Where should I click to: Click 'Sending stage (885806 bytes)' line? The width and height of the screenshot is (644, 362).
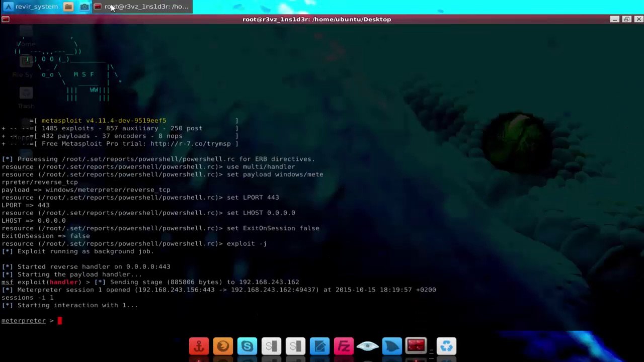click(196, 282)
